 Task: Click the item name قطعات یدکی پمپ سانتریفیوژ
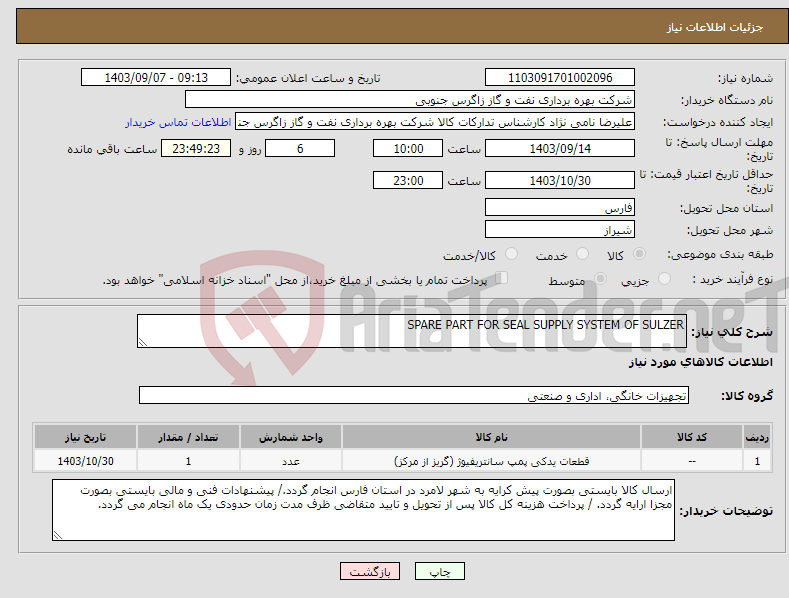pyautogui.click(x=491, y=461)
